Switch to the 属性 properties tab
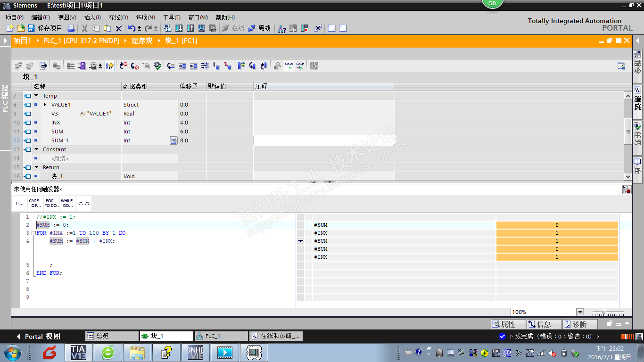The image size is (644, 362). click(x=508, y=324)
